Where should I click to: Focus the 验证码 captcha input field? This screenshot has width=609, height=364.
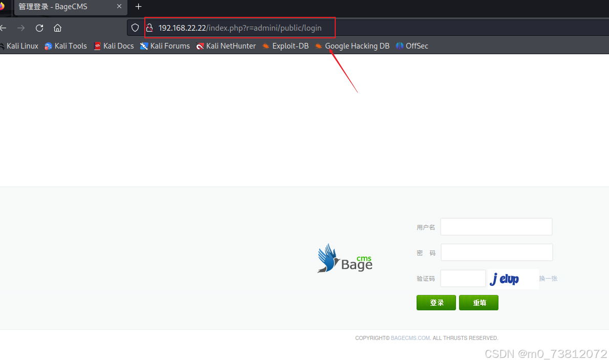click(463, 278)
